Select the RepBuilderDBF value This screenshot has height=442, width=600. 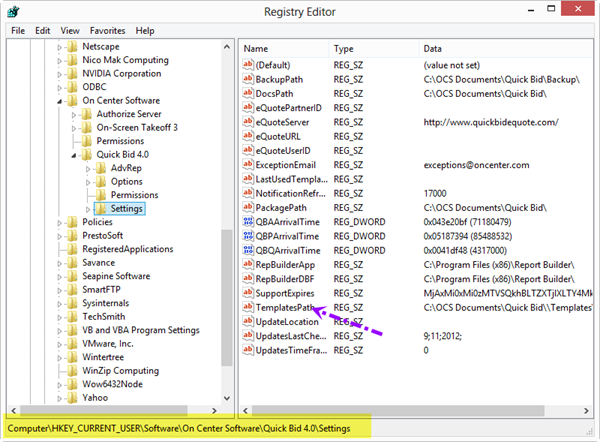(x=285, y=279)
